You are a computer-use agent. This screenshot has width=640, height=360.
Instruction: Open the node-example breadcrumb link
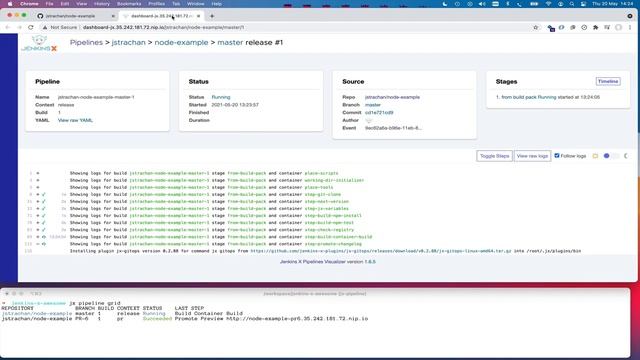click(181, 42)
